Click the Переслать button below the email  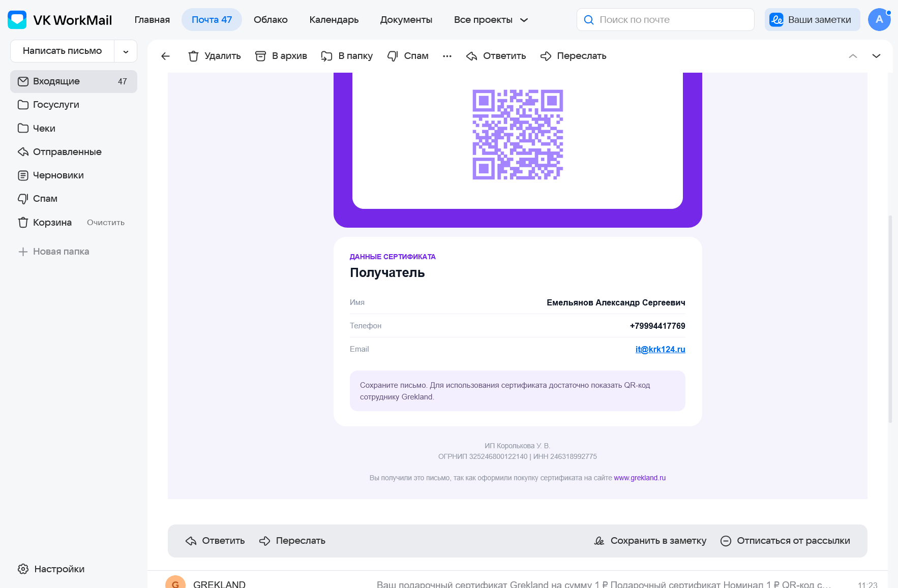[x=292, y=541]
